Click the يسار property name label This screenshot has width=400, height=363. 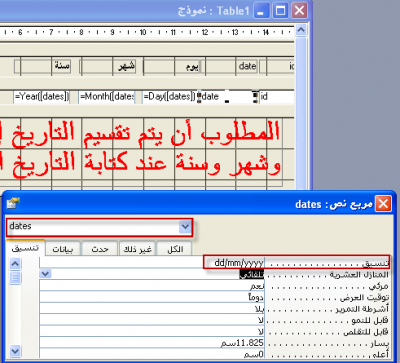pyautogui.click(x=379, y=343)
